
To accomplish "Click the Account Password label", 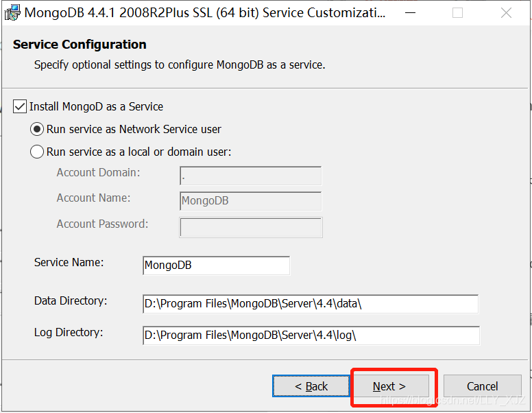I will pyautogui.click(x=102, y=224).
